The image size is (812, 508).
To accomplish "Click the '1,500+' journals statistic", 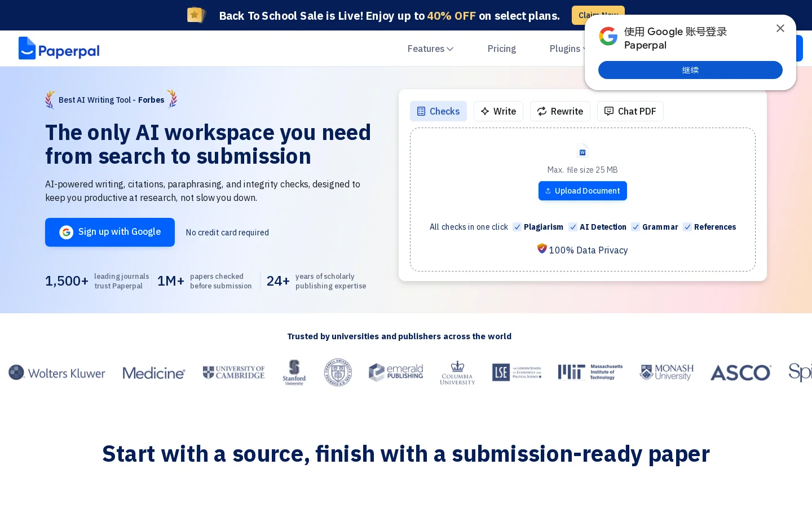I will point(67,281).
